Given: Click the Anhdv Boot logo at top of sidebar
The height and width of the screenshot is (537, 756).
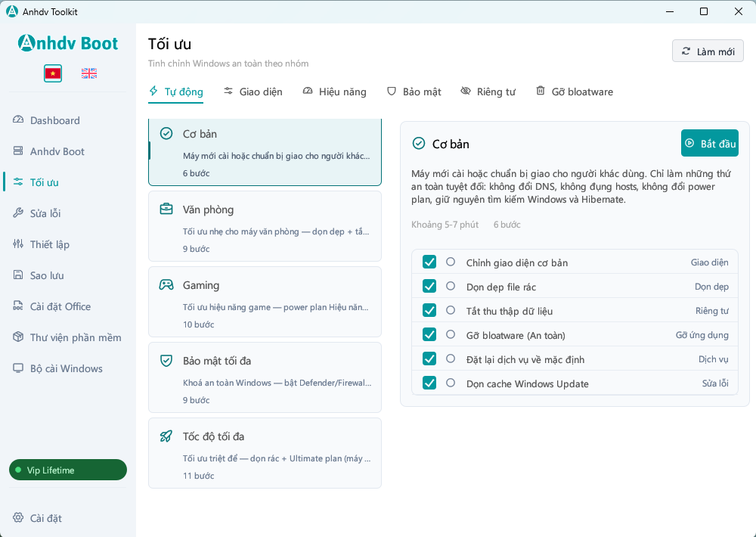Looking at the screenshot, I should pyautogui.click(x=68, y=43).
